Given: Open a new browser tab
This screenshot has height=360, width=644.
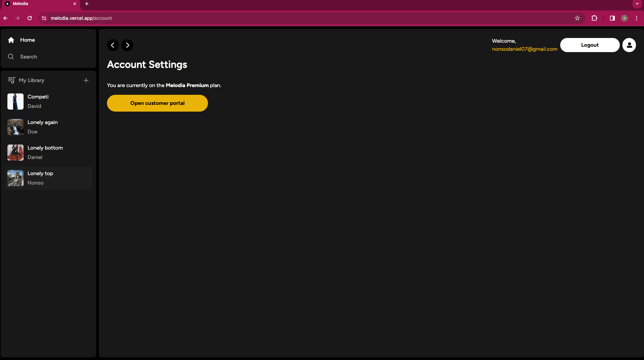Looking at the screenshot, I should 87,4.
